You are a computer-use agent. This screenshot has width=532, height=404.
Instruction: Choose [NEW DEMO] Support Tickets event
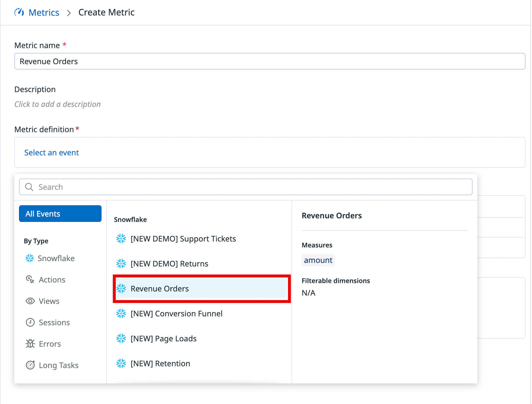point(183,239)
